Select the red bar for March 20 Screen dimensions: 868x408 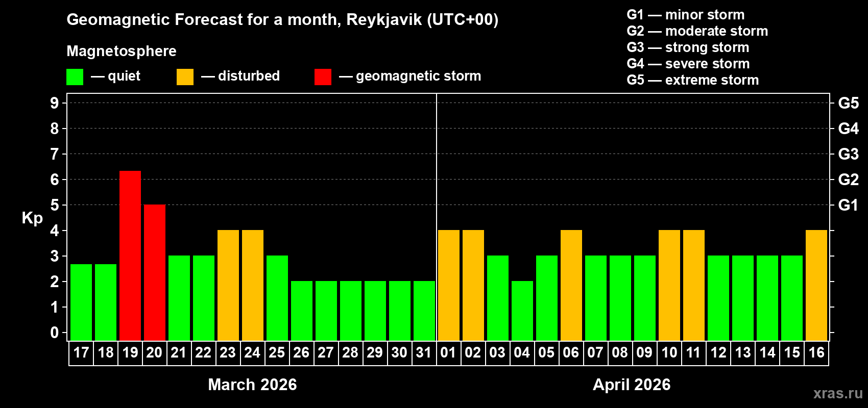(x=155, y=272)
